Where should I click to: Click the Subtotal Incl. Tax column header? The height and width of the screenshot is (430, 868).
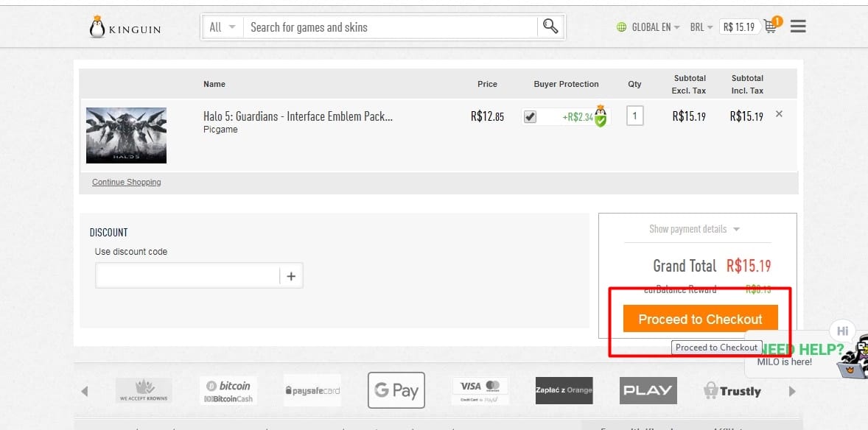point(747,84)
